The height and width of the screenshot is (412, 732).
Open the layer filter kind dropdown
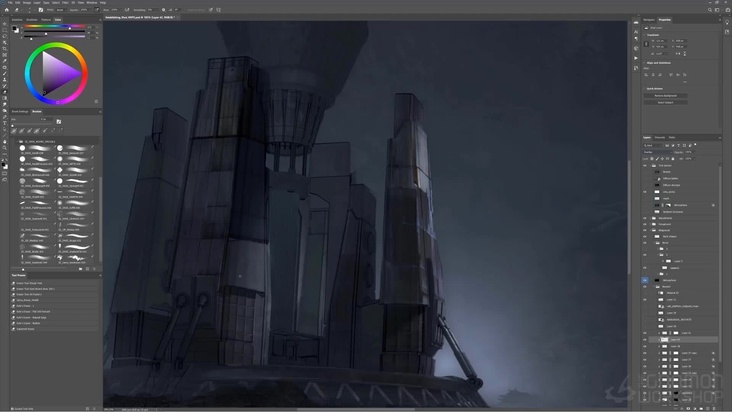[653, 146]
